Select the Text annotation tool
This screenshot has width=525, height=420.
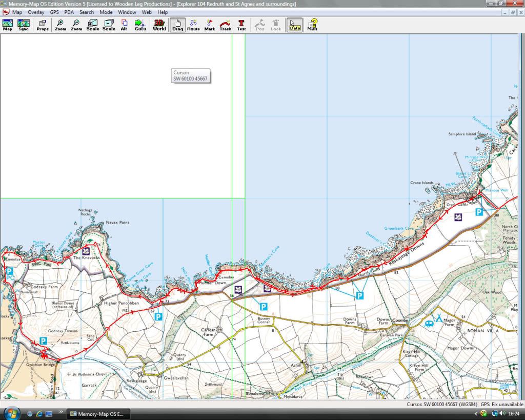tap(241, 25)
